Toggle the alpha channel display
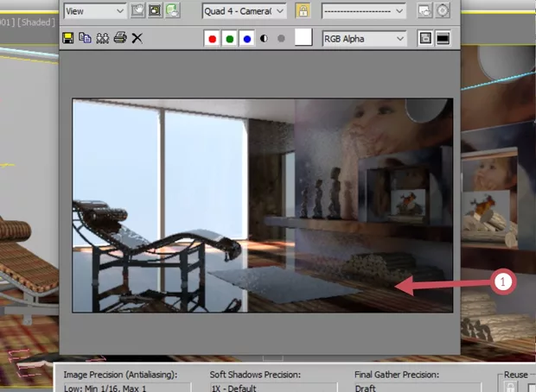Screen dimensions: 536x392 [x=264, y=39]
